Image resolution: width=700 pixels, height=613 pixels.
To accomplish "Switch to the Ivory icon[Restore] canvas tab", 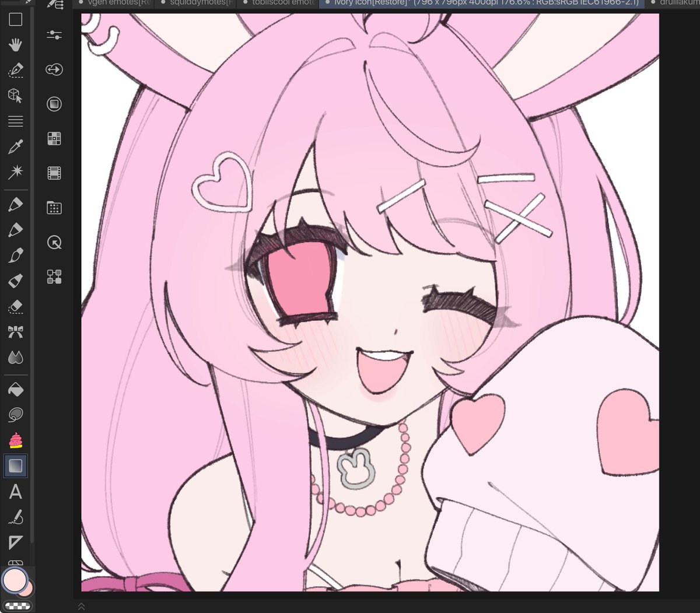I will click(481, 3).
